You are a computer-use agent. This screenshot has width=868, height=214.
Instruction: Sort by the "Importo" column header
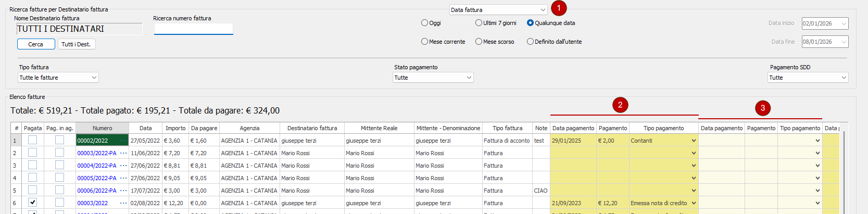pyautogui.click(x=175, y=128)
